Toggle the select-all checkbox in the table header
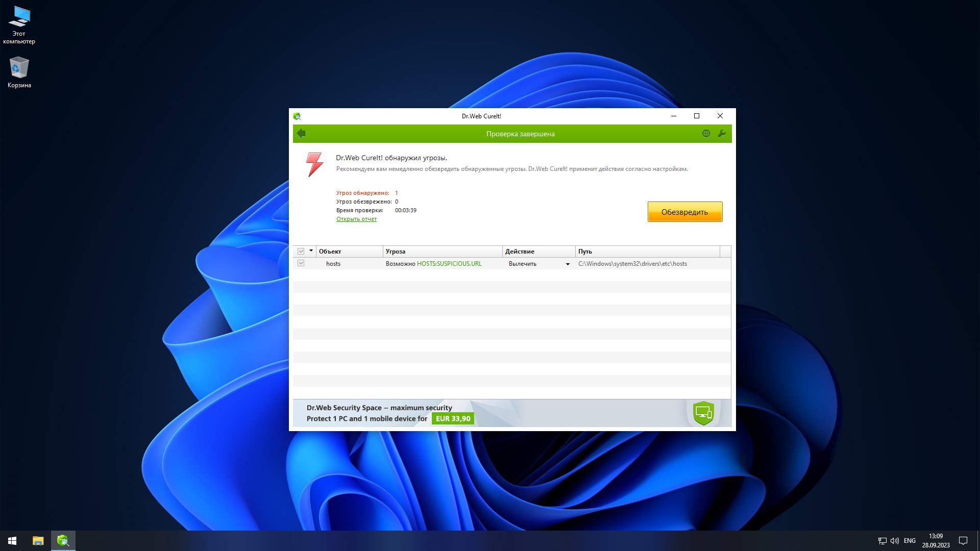This screenshot has width=980, height=551. point(301,251)
